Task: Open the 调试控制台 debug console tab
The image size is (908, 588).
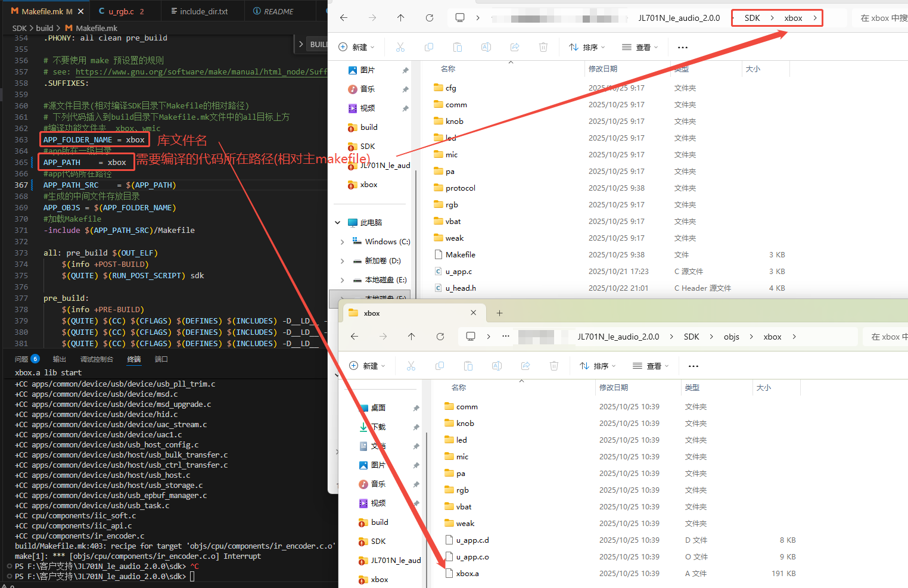Action: point(97,359)
